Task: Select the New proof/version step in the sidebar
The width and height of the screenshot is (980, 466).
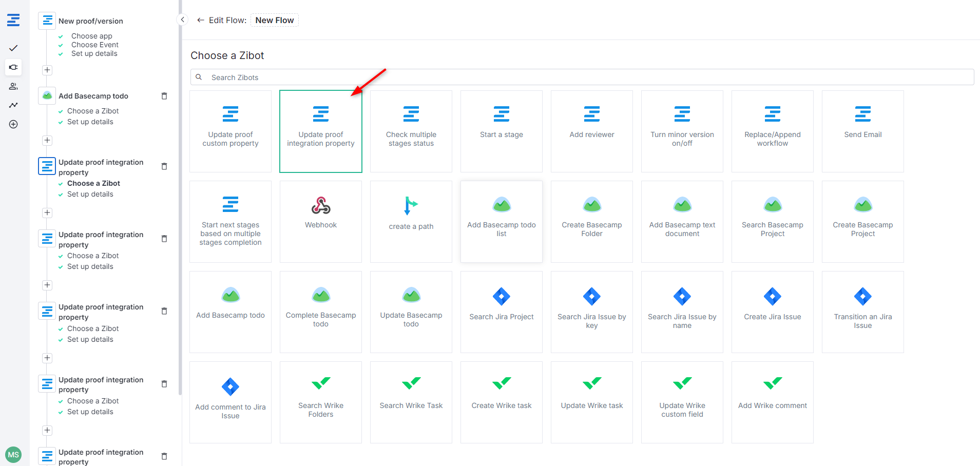Action: pos(91,21)
